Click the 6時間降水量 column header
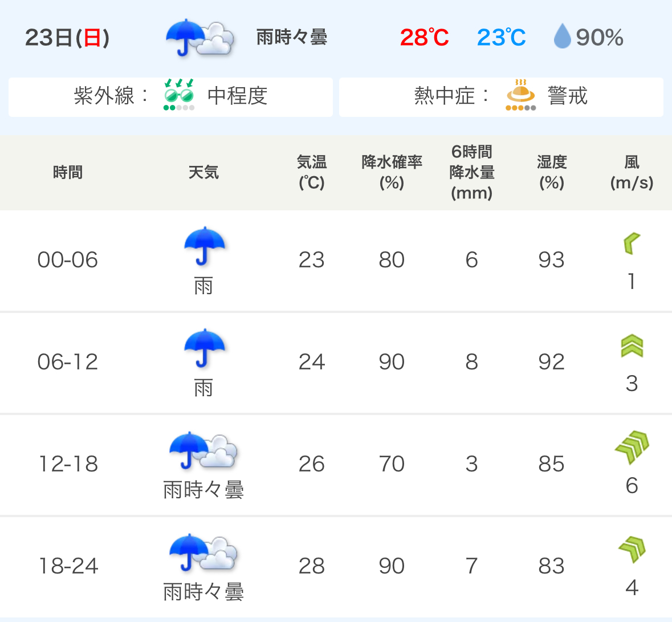672x622 pixels. click(x=471, y=172)
